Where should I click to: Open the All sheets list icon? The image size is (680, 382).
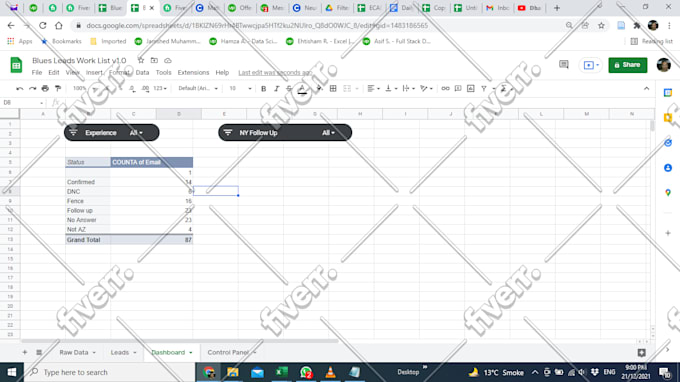pos(39,353)
